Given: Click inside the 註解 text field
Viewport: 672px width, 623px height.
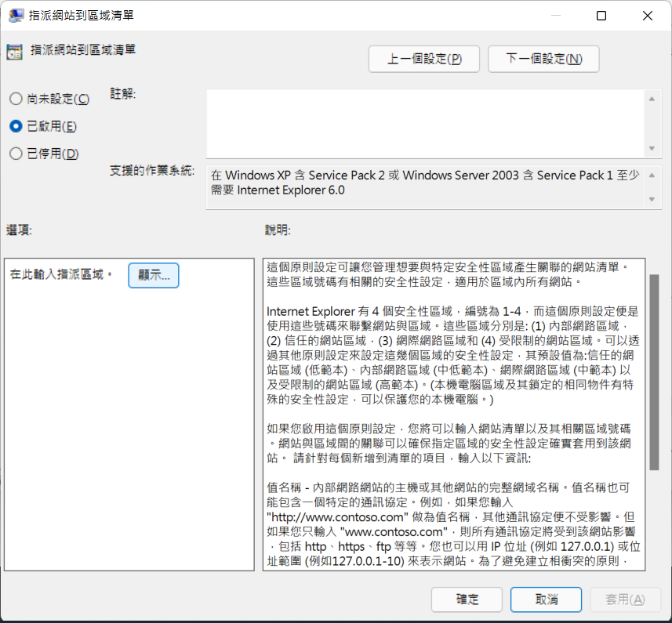Looking at the screenshot, I should 425,123.
